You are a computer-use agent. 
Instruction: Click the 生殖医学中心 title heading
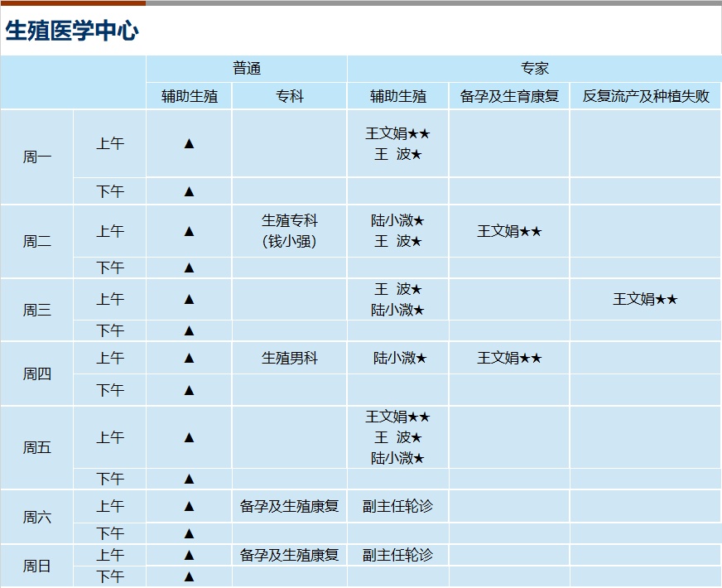tap(72, 31)
